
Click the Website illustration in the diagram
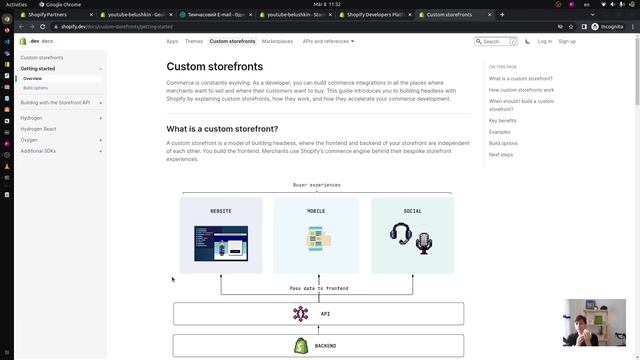tap(221, 244)
